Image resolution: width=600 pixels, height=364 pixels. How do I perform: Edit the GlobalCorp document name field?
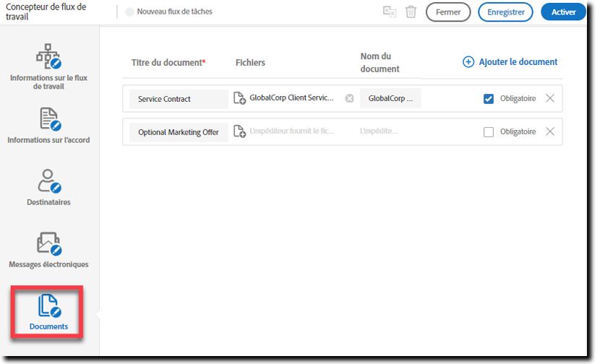click(x=390, y=98)
